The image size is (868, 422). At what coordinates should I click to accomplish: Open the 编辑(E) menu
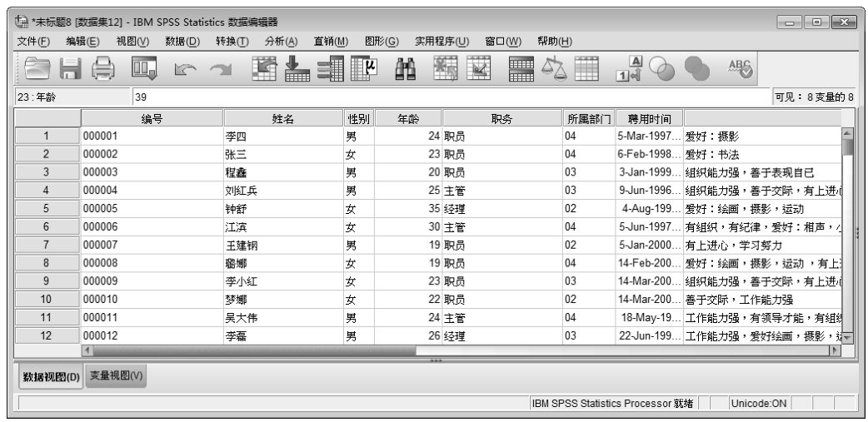coord(83,42)
